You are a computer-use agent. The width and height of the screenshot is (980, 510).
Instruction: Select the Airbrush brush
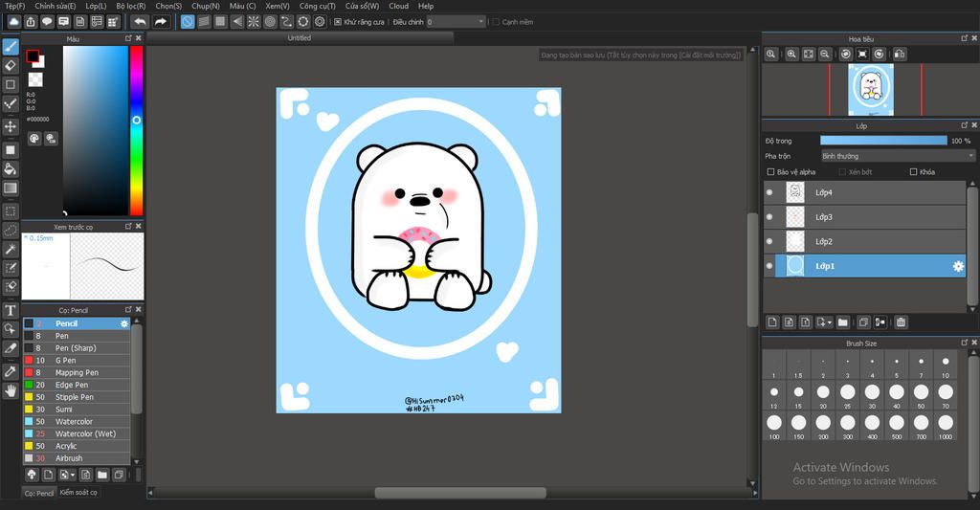pos(77,458)
